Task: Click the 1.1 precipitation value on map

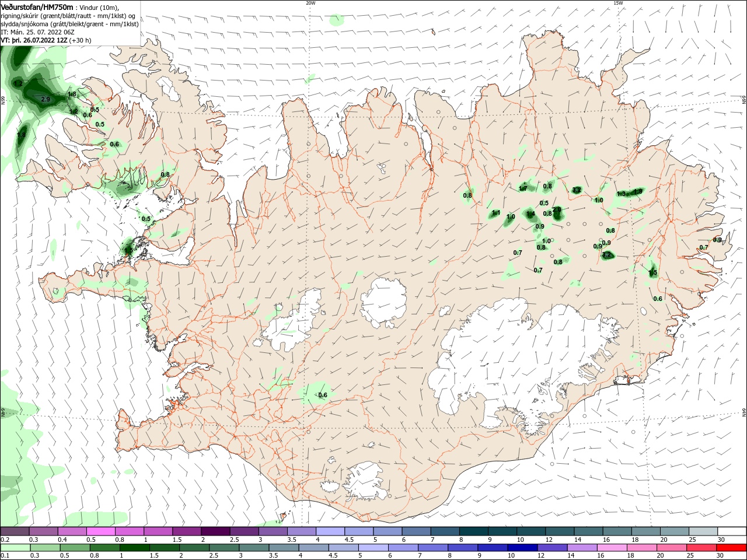Action: pos(496,213)
